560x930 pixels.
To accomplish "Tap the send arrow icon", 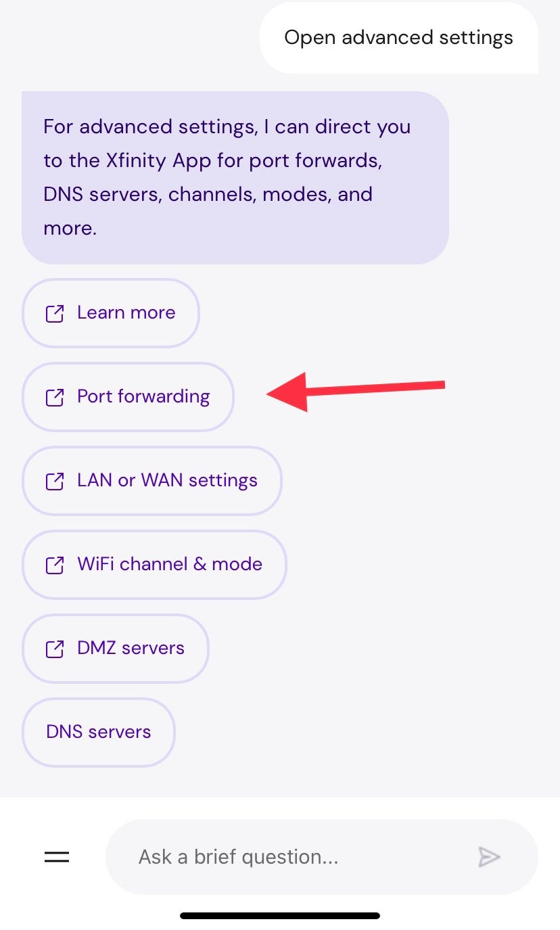I will (x=489, y=857).
